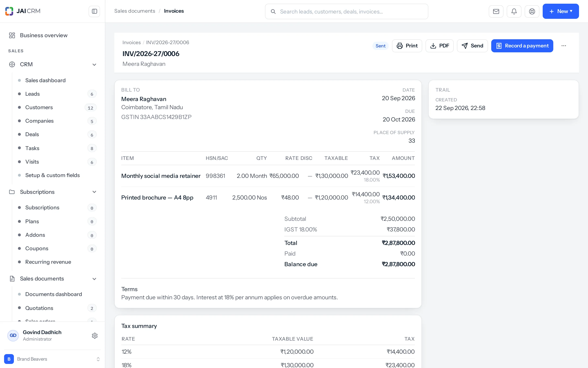Screen dimensions: 588x368
Task: Open Recurring revenue
Action: pyautogui.click(x=48, y=262)
